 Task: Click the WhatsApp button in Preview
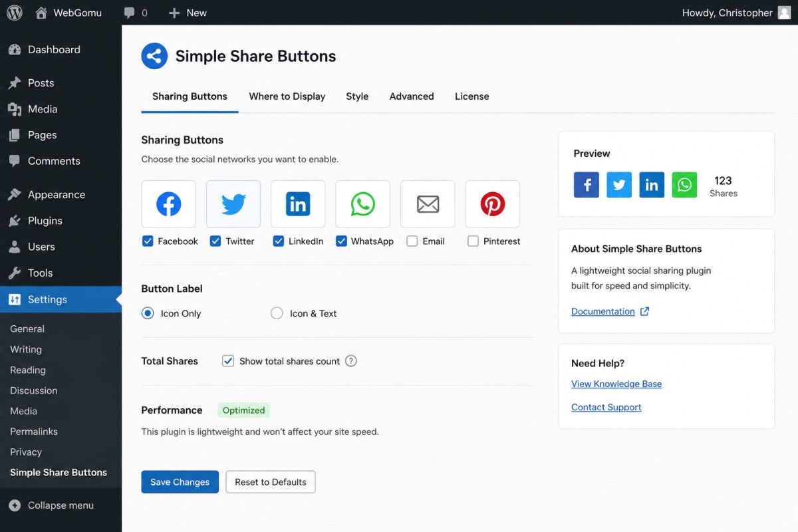(684, 185)
